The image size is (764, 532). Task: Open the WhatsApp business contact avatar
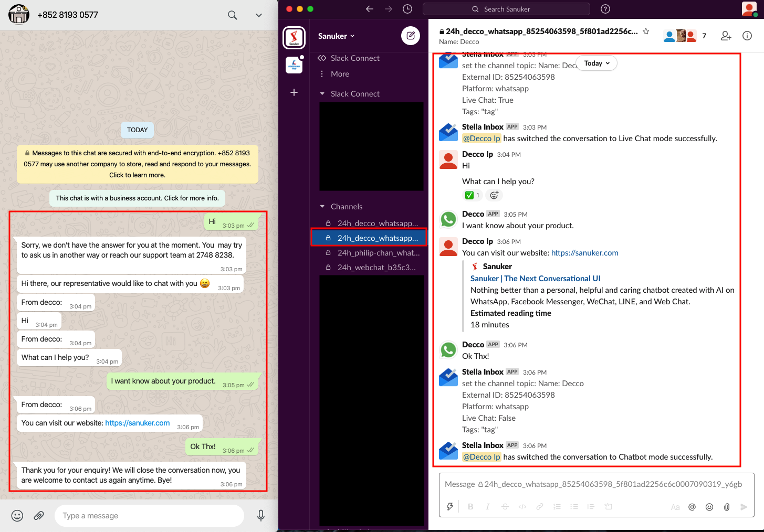(x=19, y=15)
